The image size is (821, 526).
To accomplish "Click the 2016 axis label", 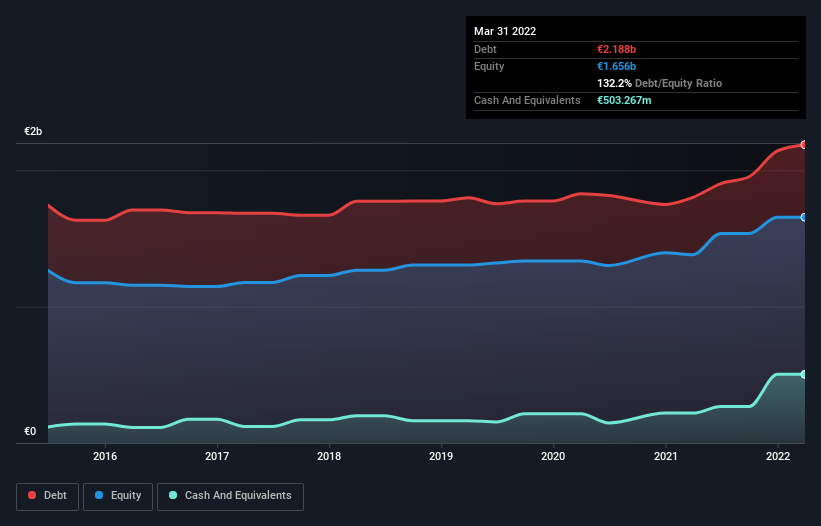I will [105, 456].
